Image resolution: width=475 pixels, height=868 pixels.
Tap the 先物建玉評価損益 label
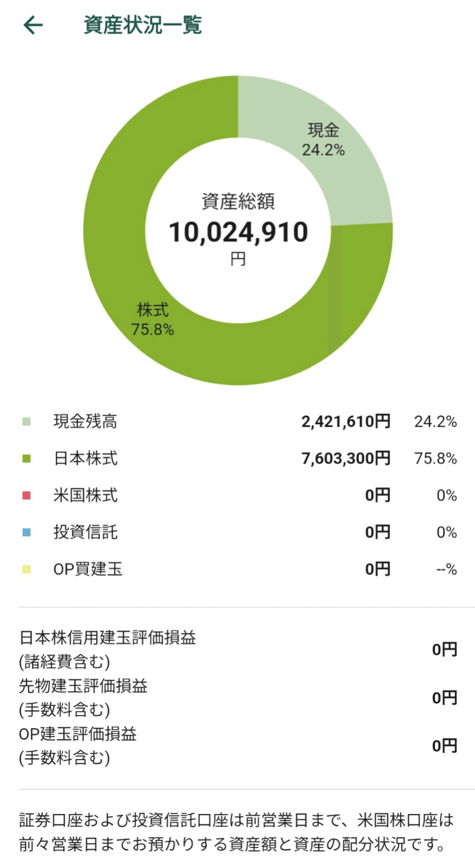coord(84,686)
